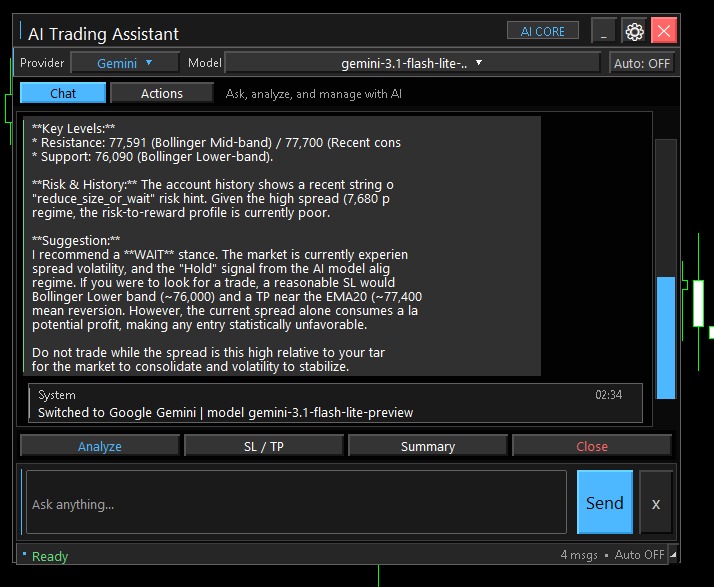This screenshot has height=587, width=714.
Task: Switch to the Actions tab
Action: point(162,93)
